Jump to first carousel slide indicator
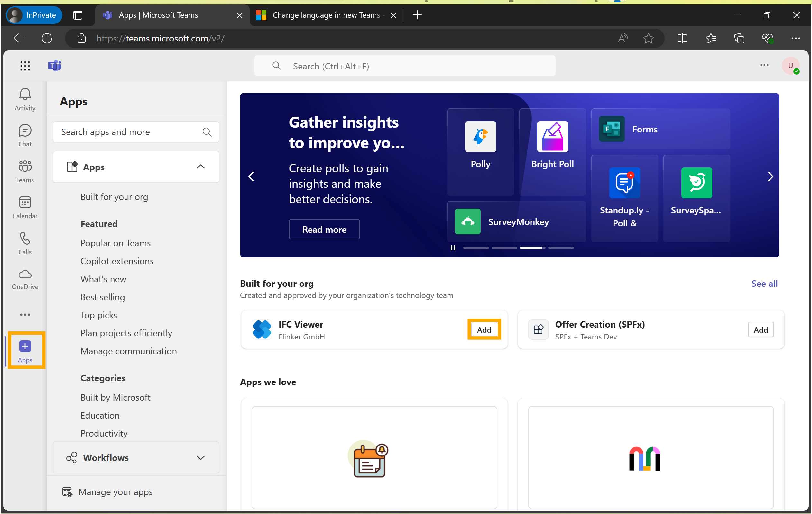 point(476,248)
